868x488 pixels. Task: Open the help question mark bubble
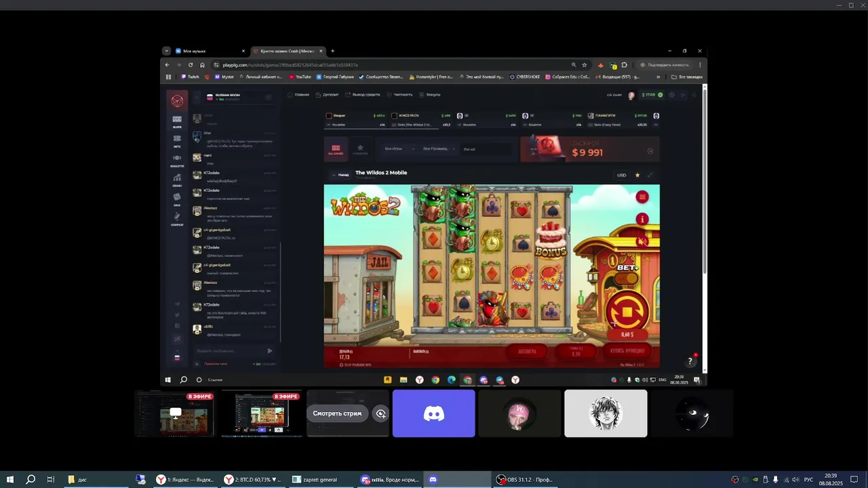(x=690, y=361)
